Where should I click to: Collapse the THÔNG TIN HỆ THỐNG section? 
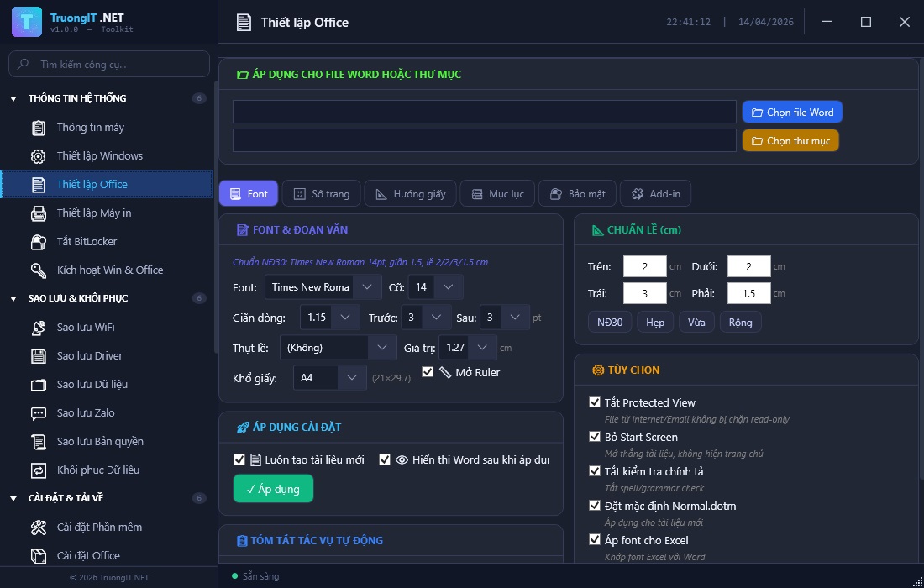13,99
